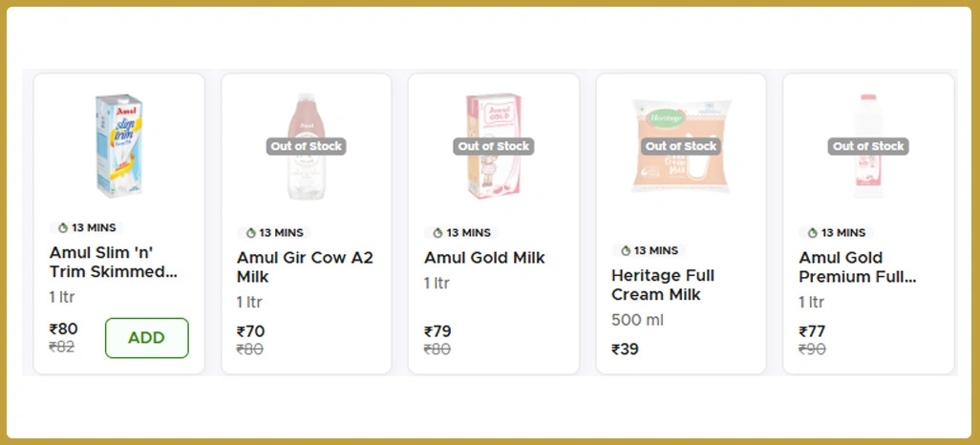Image resolution: width=980 pixels, height=445 pixels.
Task: Click Heritage Full Cream Milk title
Action: click(x=663, y=285)
